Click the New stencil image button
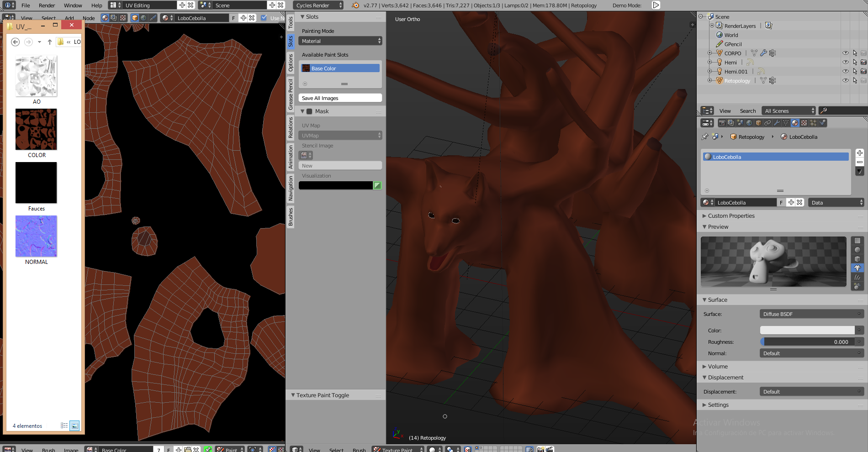Viewport: 868px width, 452px height. point(340,166)
